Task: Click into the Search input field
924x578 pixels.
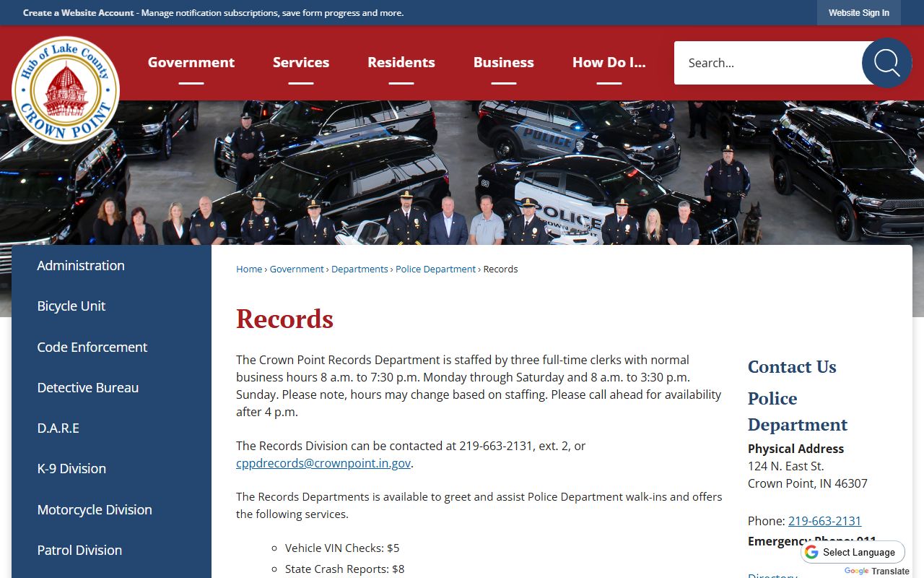Action: [768, 63]
